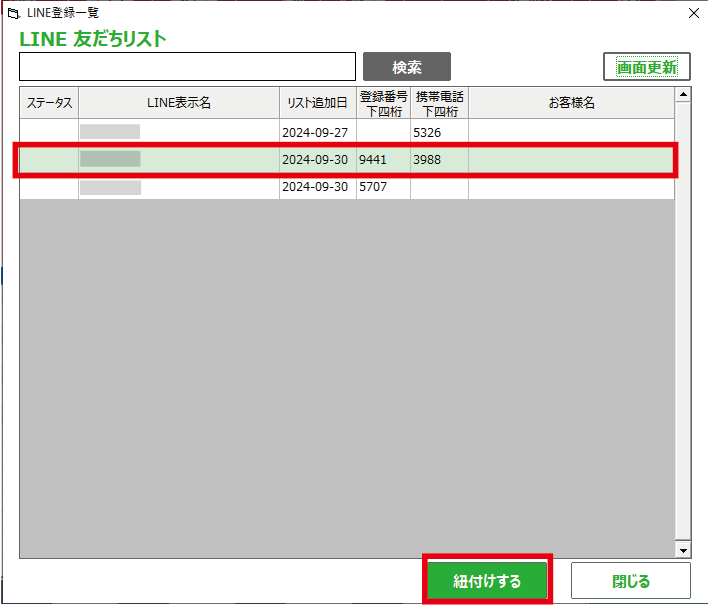Click the 登録番号下四桁 column header
This screenshot has width=708, height=605.
(383, 103)
